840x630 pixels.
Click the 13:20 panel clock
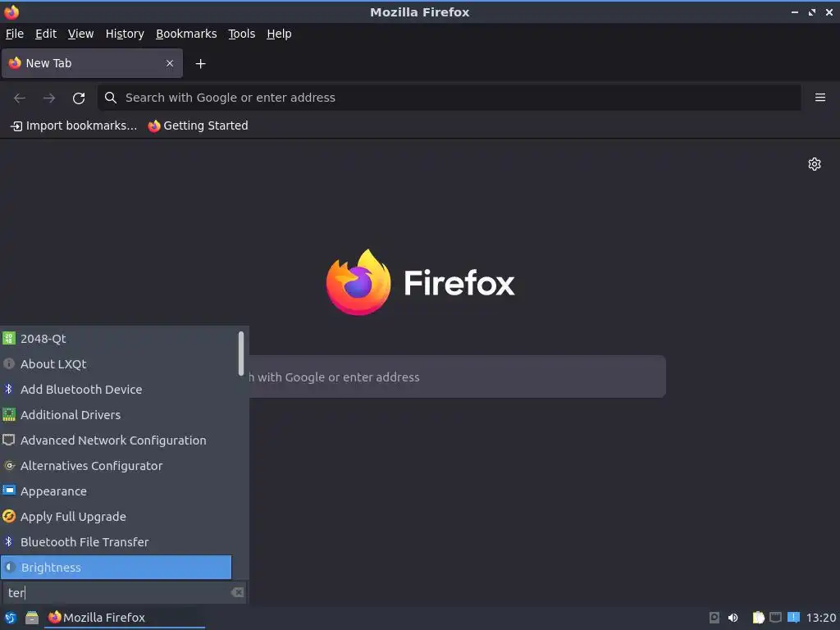point(820,618)
